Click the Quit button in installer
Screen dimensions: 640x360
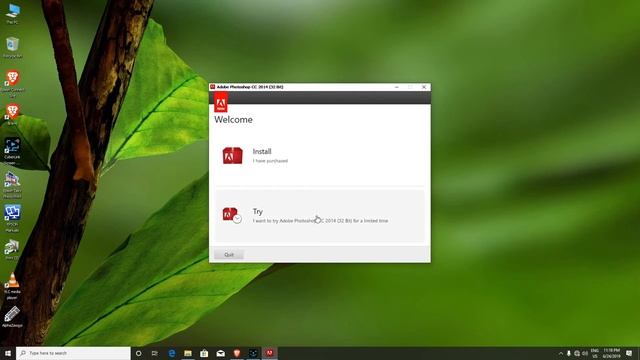coord(229,255)
